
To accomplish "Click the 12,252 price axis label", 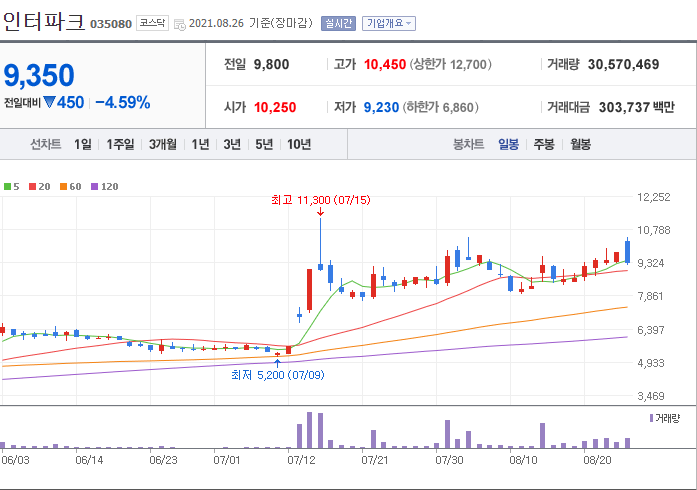I will (653, 197).
